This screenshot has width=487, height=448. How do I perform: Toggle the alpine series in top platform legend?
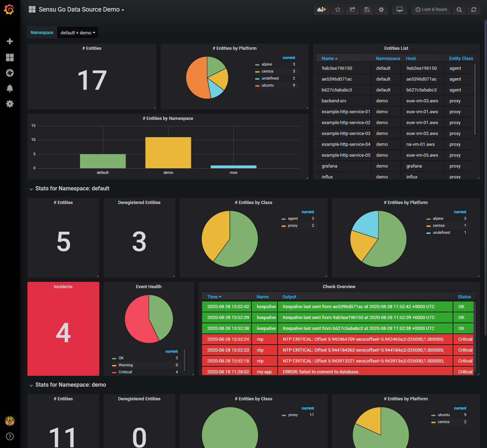pos(267,65)
